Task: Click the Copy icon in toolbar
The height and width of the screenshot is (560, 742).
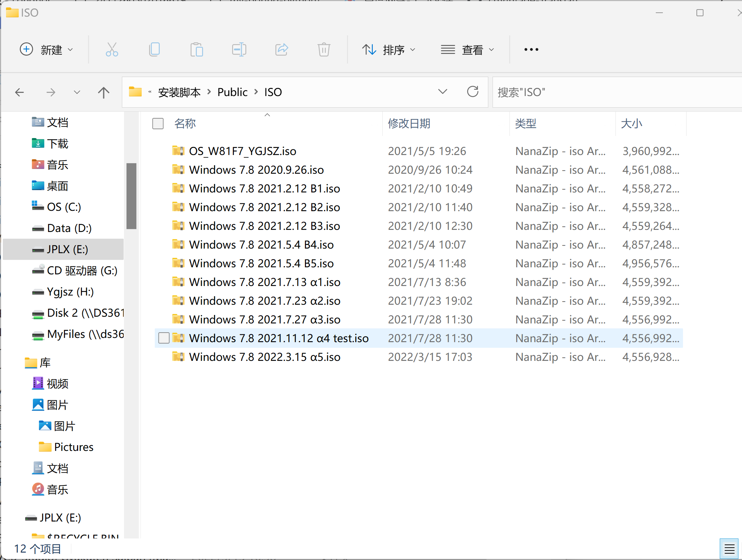Action: point(154,50)
